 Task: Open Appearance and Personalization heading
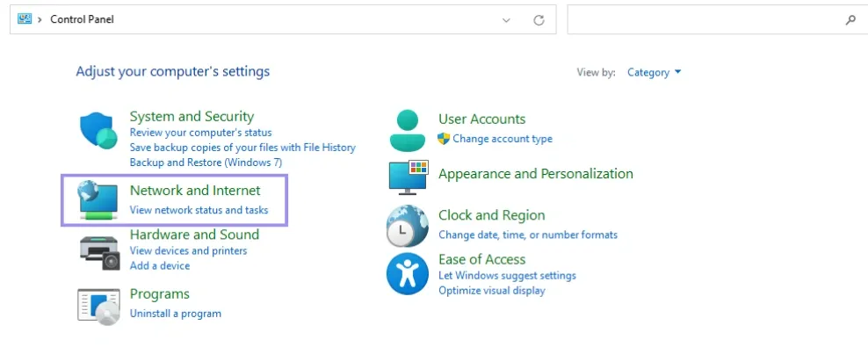(x=536, y=174)
